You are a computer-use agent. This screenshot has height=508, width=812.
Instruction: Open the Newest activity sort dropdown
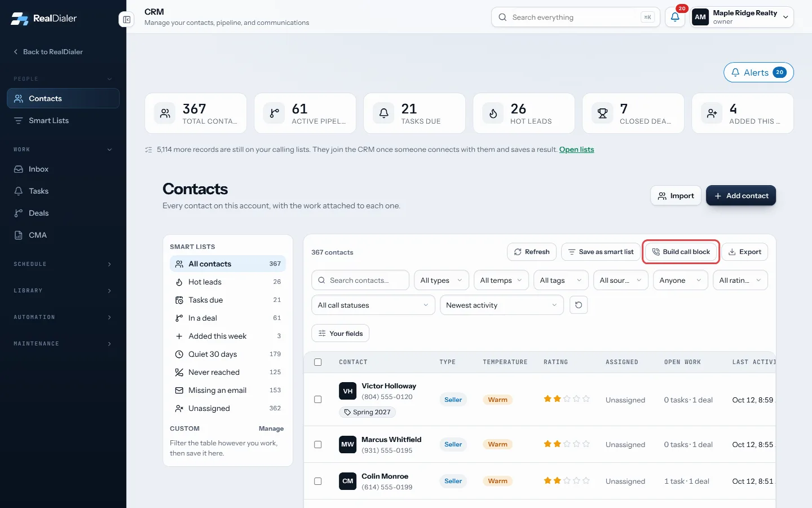[x=502, y=305]
